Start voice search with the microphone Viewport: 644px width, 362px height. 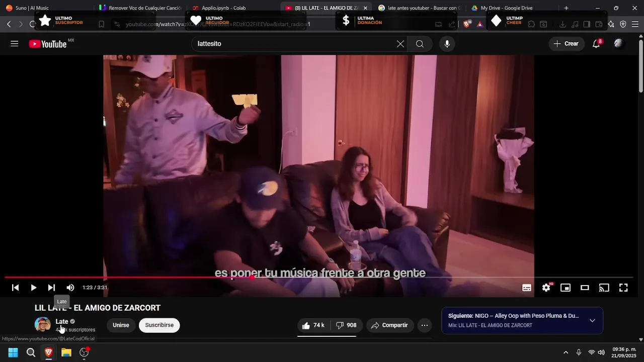click(447, 44)
